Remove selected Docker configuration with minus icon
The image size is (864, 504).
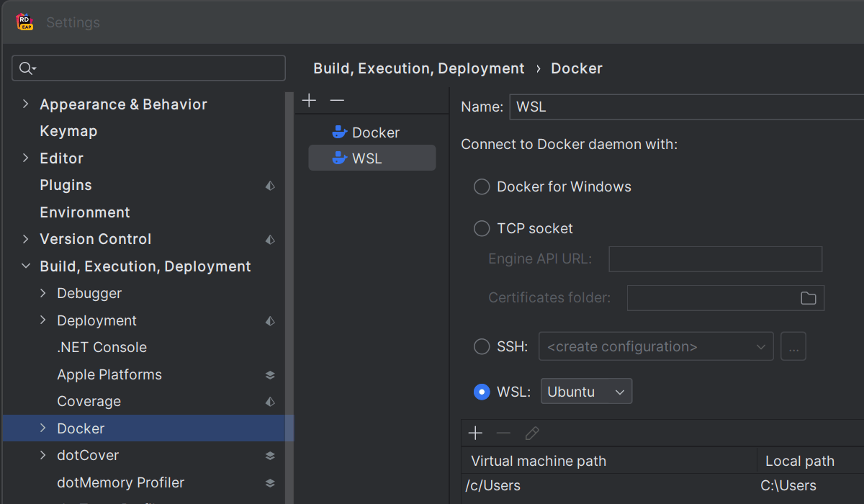point(337,101)
